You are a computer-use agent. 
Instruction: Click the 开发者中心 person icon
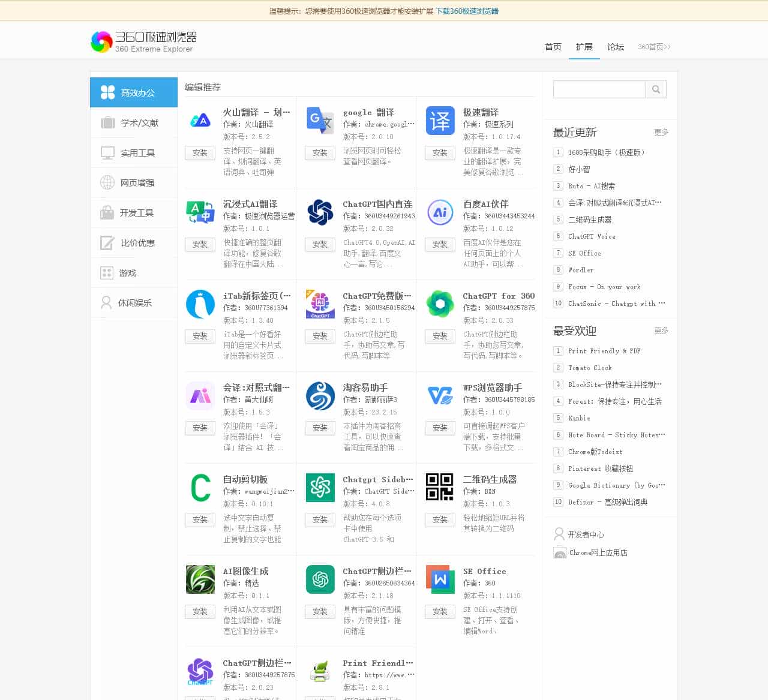[559, 534]
